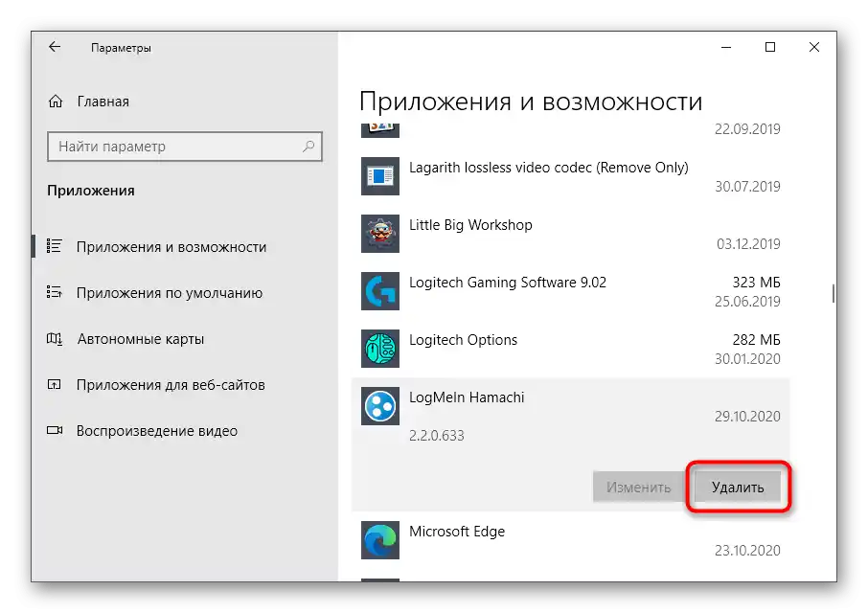Select the Logitech Options entry name
This screenshot has width=868, height=613.
tap(463, 340)
